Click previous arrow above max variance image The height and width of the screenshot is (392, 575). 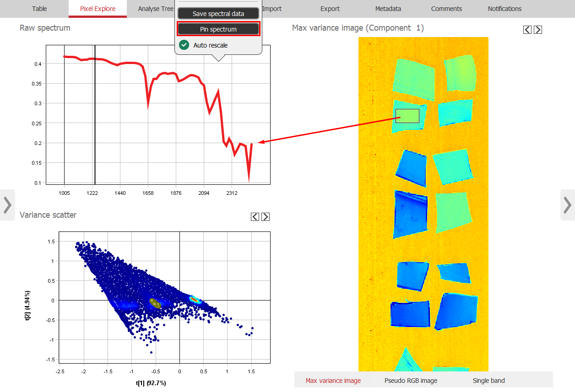[x=527, y=30]
